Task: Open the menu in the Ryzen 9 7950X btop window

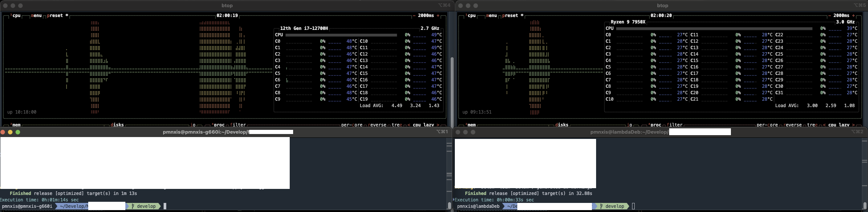Action: click(491, 16)
